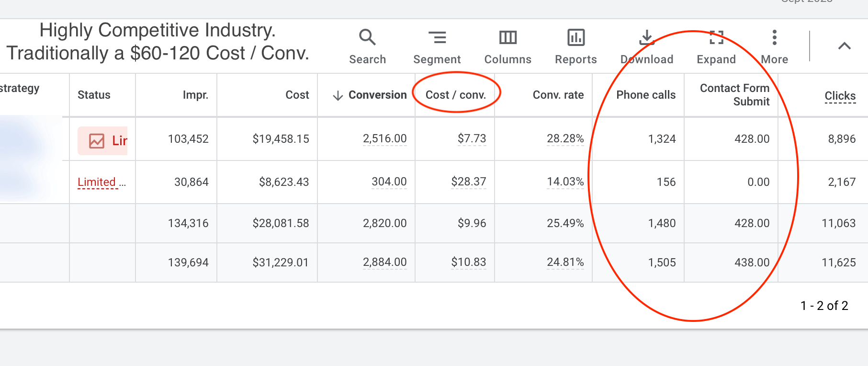868x366 pixels.
Task: Sort by Contact Form Submit column header
Action: point(734,95)
